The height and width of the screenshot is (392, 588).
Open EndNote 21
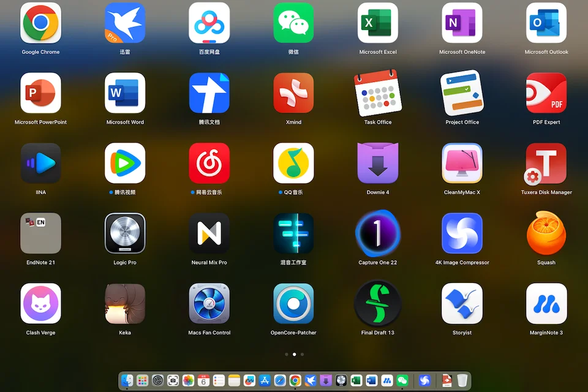(40, 233)
